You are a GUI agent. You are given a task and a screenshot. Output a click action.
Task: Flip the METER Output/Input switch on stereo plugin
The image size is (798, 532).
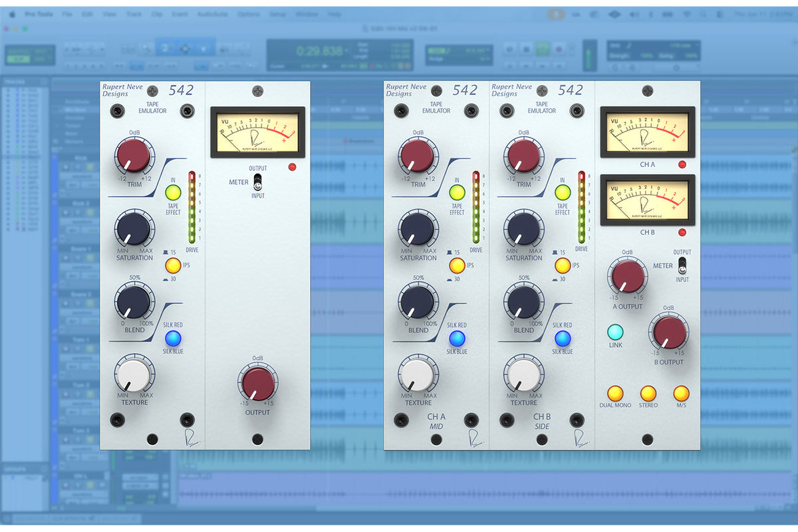click(x=682, y=266)
